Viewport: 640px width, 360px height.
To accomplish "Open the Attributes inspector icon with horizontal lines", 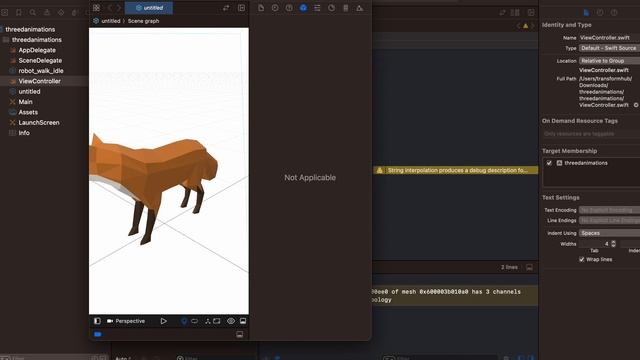I will [x=317, y=8].
